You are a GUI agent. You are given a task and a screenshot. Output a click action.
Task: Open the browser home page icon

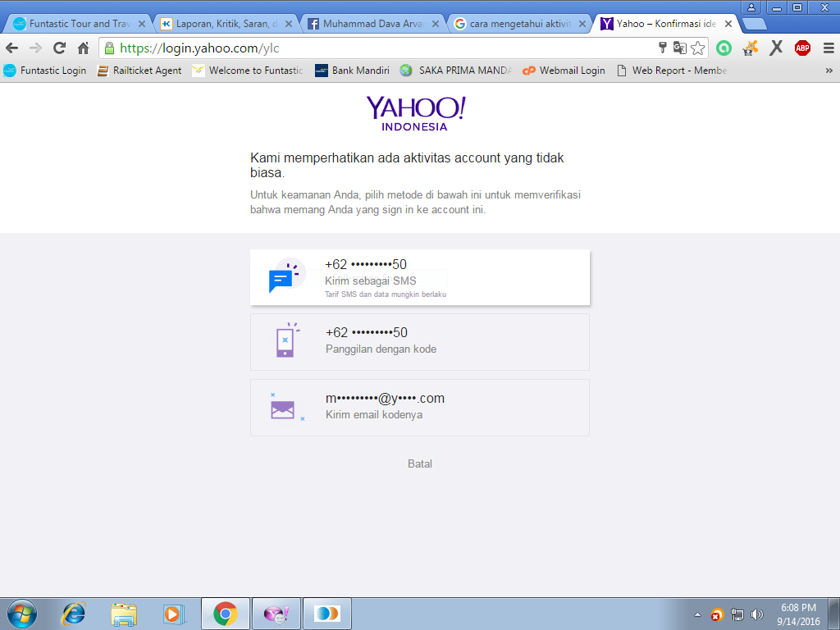coord(83,48)
